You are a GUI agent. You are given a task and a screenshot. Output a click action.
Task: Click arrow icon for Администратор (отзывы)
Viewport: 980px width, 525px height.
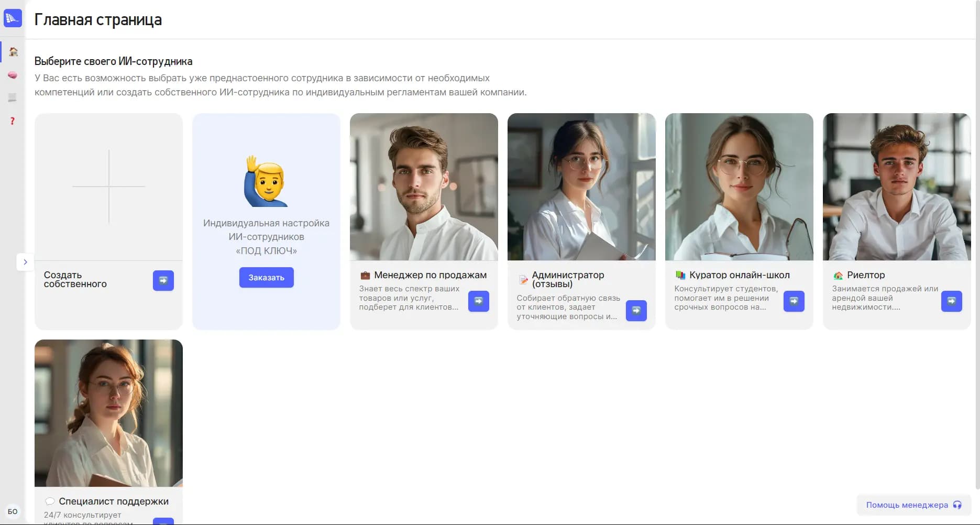pyautogui.click(x=636, y=311)
